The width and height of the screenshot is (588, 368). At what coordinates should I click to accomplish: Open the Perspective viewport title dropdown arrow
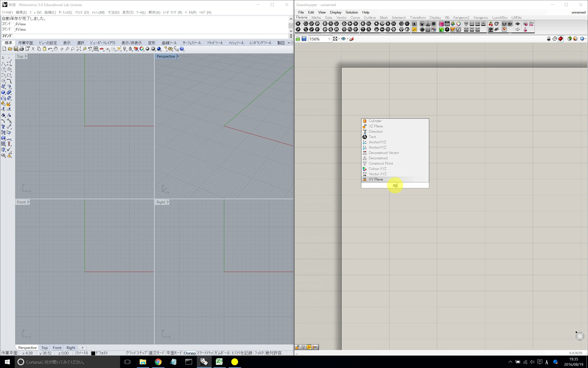pos(178,56)
